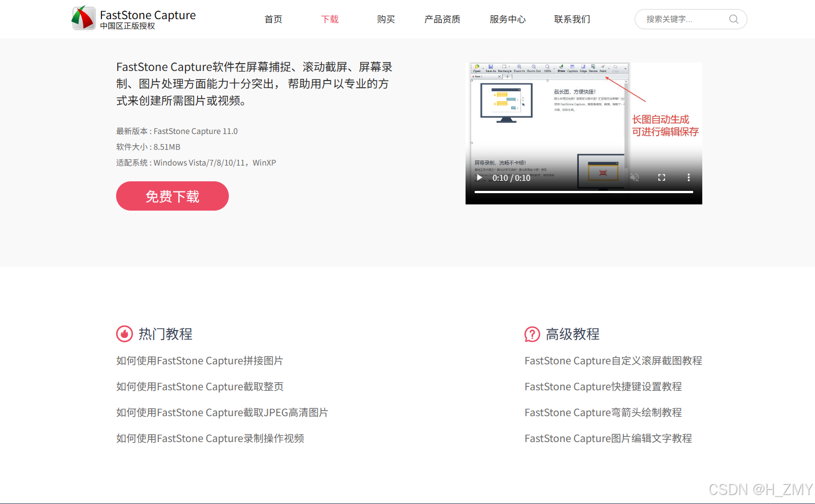Open the 自定义滚屏截图教程 link
The width and height of the screenshot is (815, 504).
click(x=613, y=361)
